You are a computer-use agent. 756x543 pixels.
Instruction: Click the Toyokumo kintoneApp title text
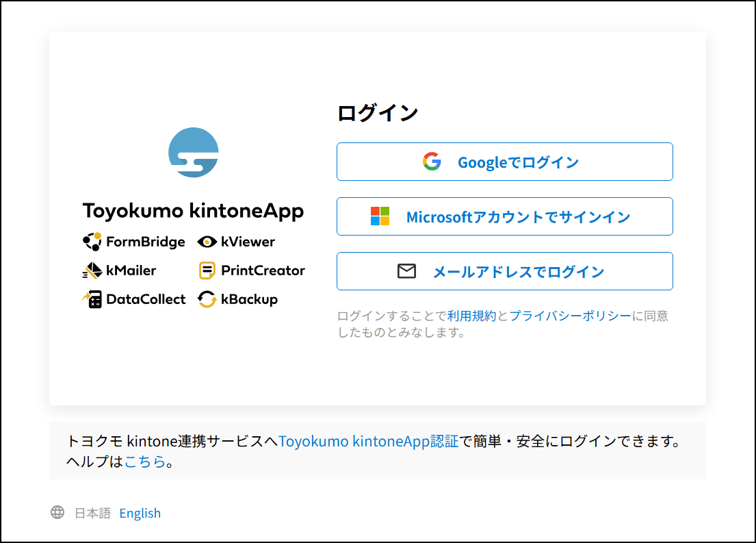(x=194, y=211)
